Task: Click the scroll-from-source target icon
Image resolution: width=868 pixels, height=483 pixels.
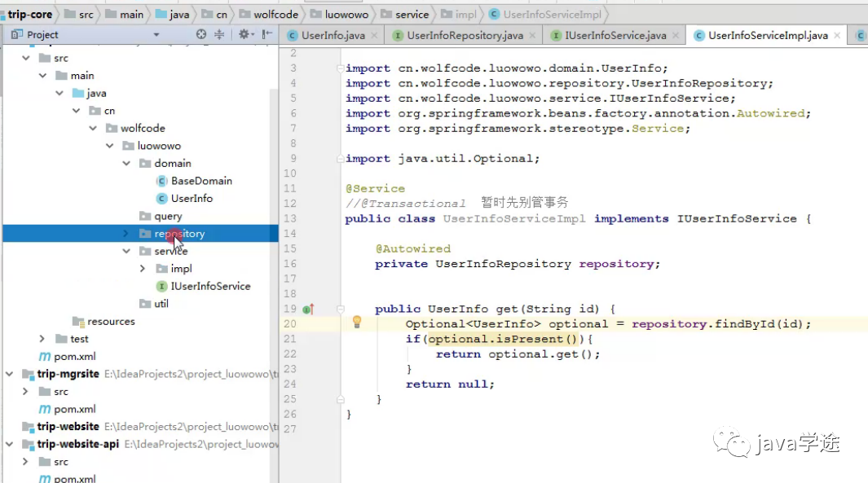Action: coord(201,35)
